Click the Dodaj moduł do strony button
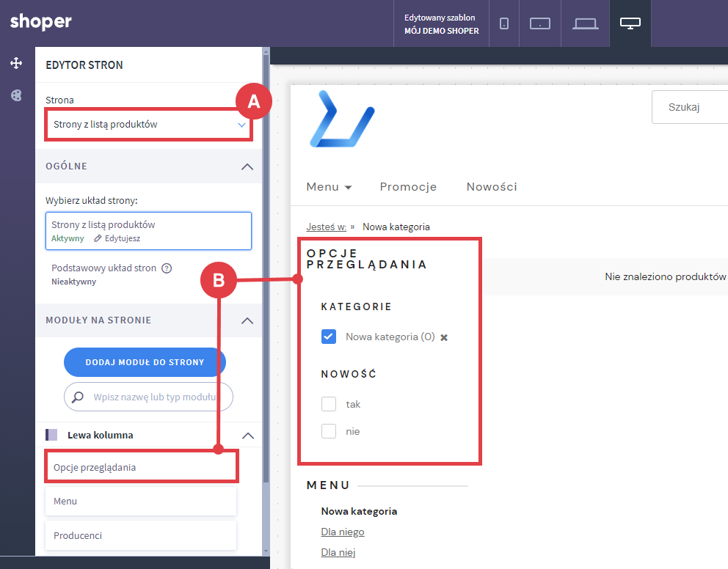728x569 pixels. (x=145, y=362)
